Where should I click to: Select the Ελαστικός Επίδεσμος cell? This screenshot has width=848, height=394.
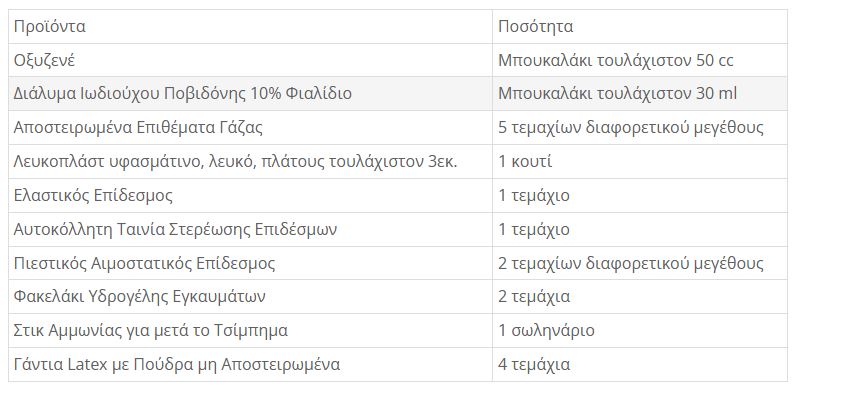(x=250, y=195)
